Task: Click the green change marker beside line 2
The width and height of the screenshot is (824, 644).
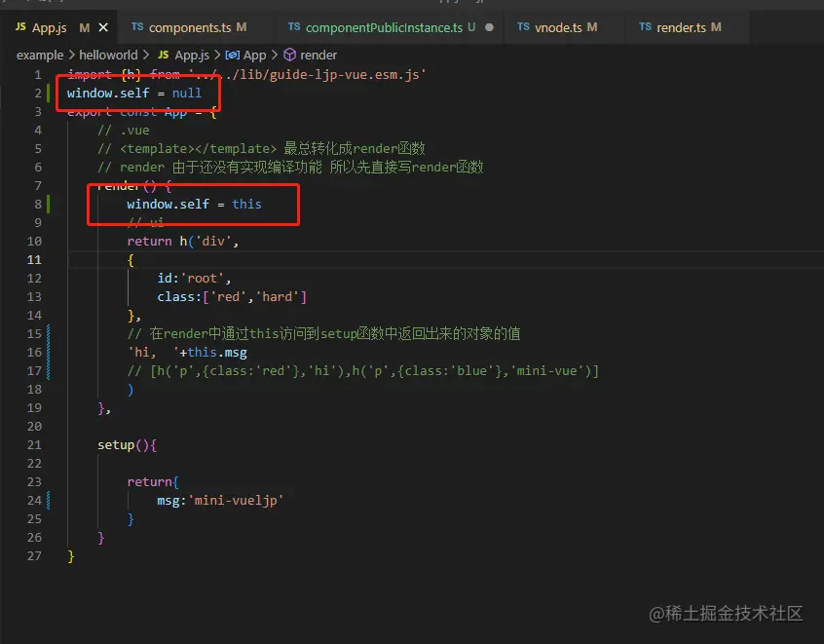Action: [49, 94]
